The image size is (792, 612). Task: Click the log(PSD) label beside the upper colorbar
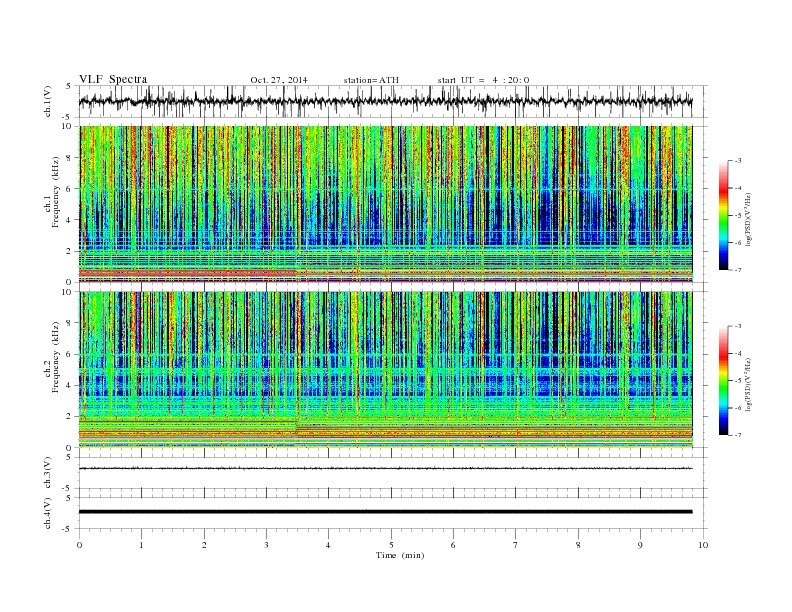(x=748, y=219)
